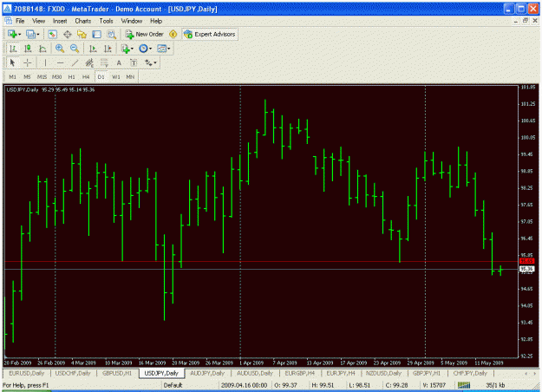542x392 pixels.
Task: Switch timeframe to M30
Action: pos(56,76)
